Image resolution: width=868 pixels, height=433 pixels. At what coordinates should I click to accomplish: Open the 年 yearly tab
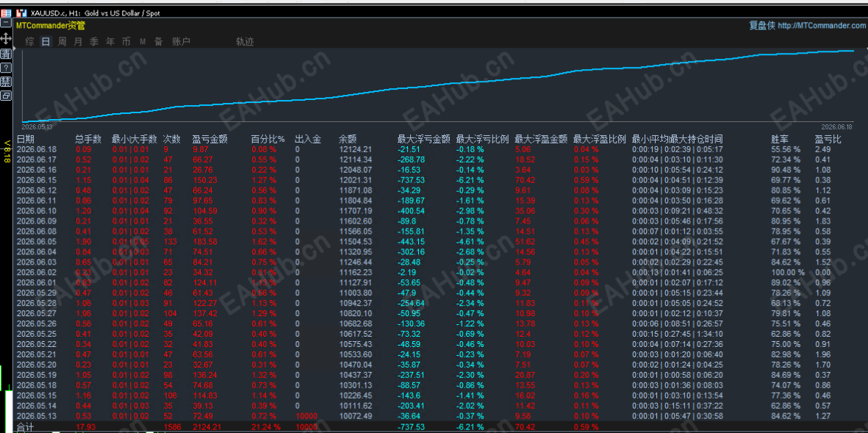tap(110, 41)
